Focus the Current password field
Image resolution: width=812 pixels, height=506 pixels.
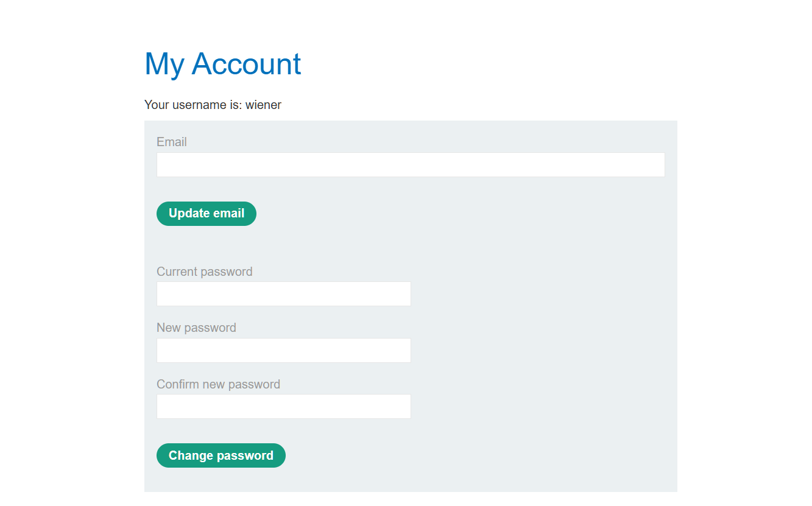coord(283,294)
